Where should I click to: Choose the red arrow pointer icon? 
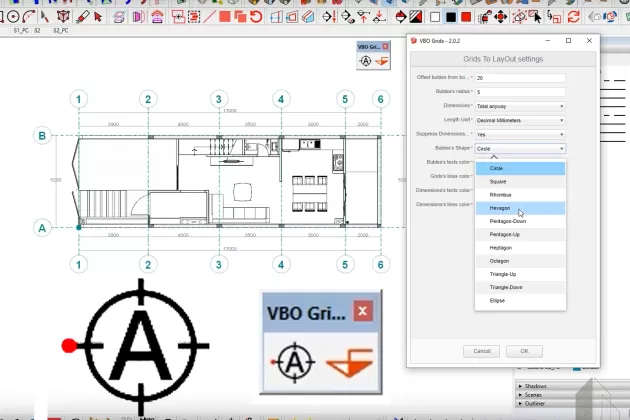tap(98, 17)
